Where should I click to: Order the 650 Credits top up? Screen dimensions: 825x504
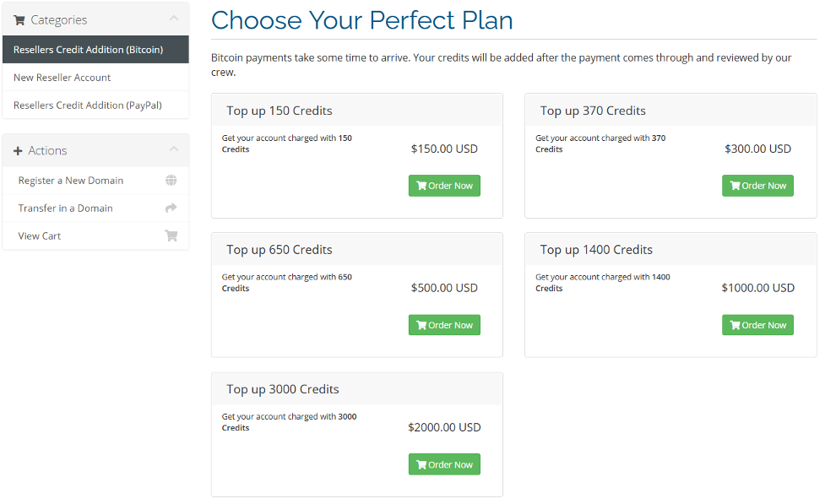[445, 325]
